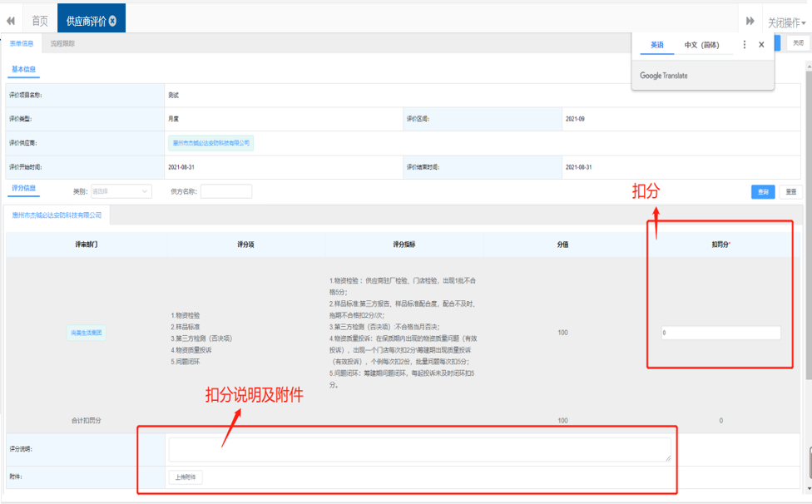Click the blue 查询 button
The height and width of the screenshot is (504, 812).
tap(763, 191)
